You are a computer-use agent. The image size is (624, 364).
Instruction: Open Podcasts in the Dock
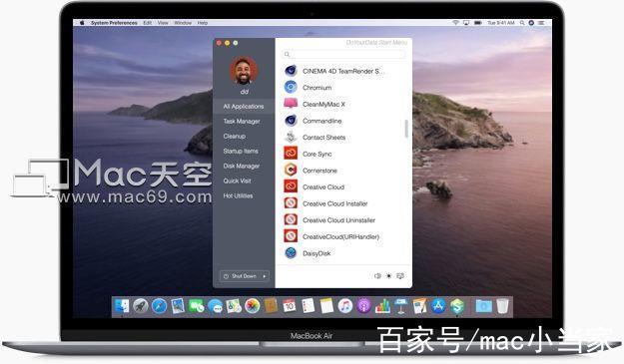(x=363, y=306)
